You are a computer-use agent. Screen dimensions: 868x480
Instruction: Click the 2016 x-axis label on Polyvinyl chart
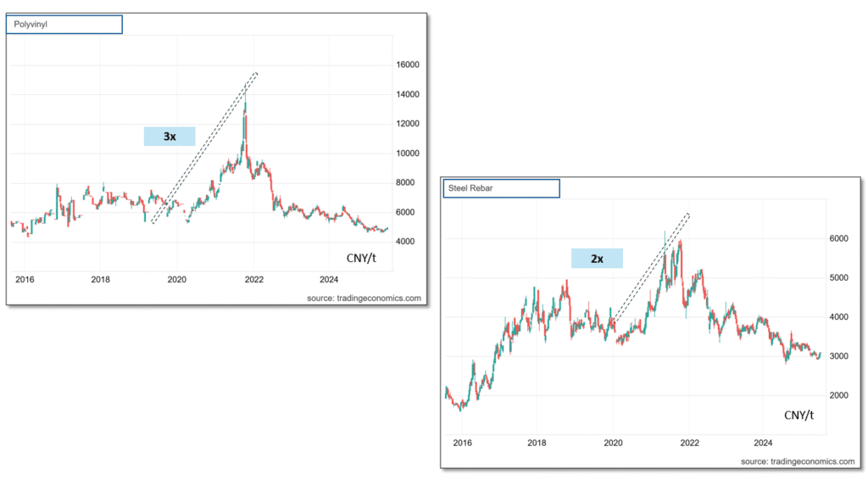point(25,280)
